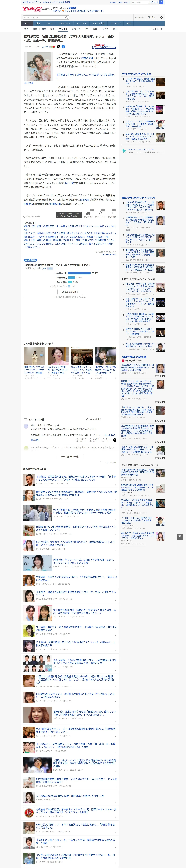Click the 経済的安定 poll bar
Image resolution: width=186 pixels, height=868 pixels.
[x=72, y=278]
